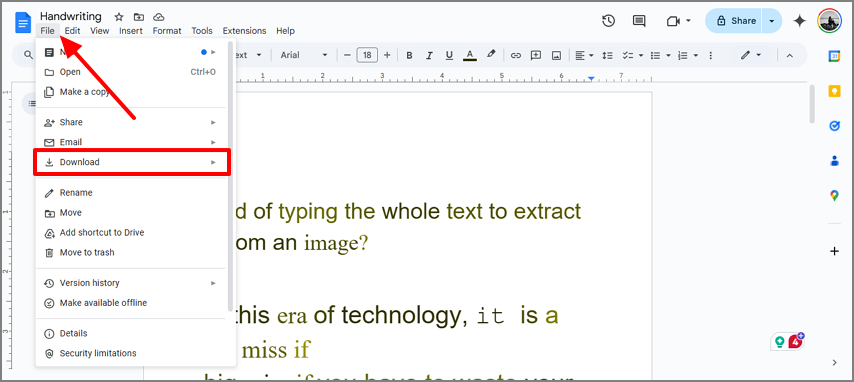Open the Share dropdown arrow
The height and width of the screenshot is (382, 854).
[771, 21]
